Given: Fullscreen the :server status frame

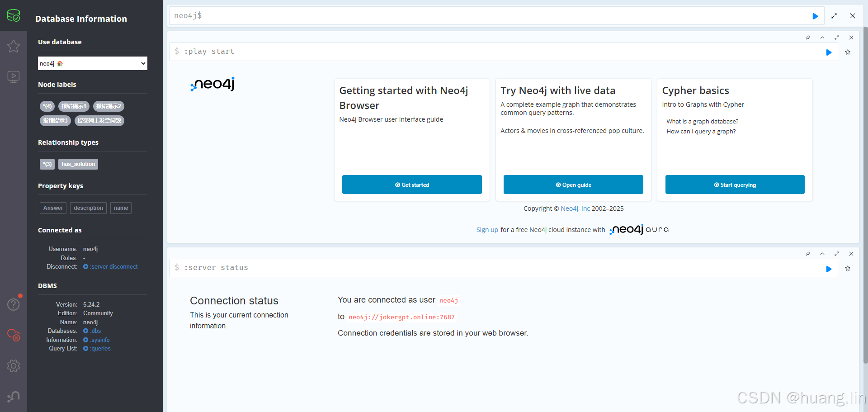Looking at the screenshot, I should (837, 254).
